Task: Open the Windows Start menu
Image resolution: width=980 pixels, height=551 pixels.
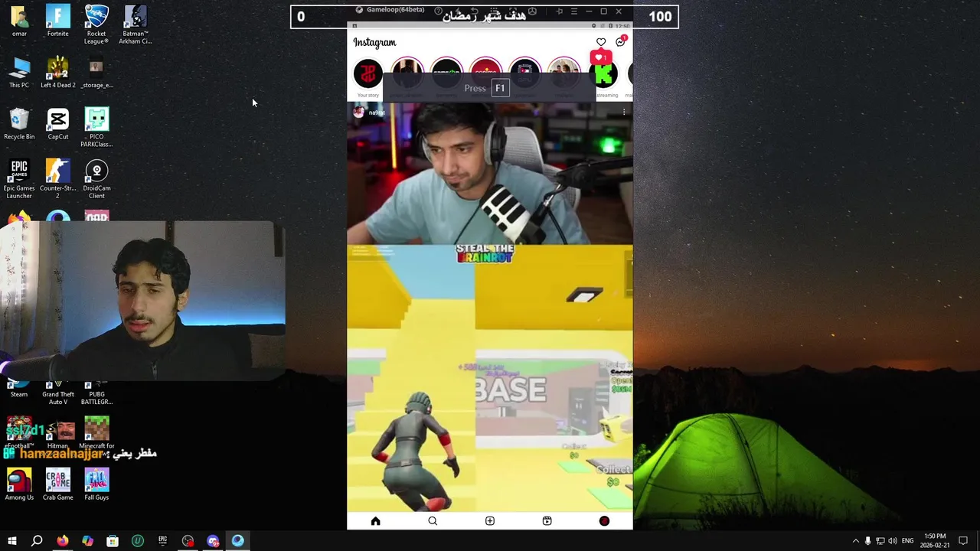Action: click(11, 541)
